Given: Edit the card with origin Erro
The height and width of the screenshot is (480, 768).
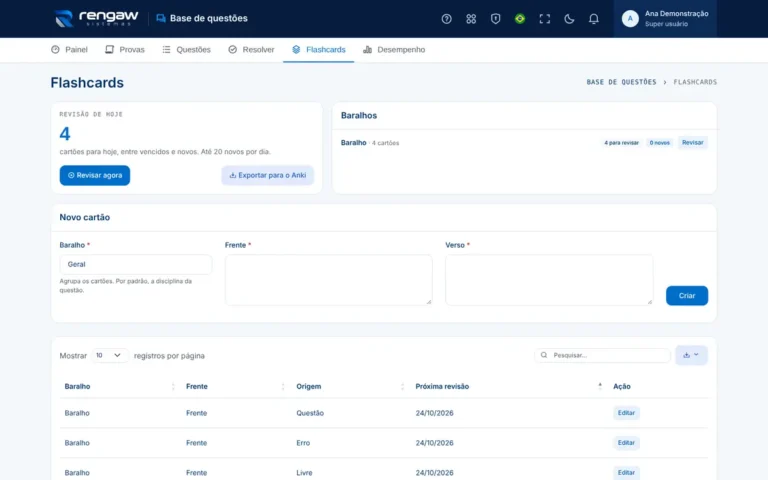Looking at the screenshot, I should pyautogui.click(x=626, y=443).
